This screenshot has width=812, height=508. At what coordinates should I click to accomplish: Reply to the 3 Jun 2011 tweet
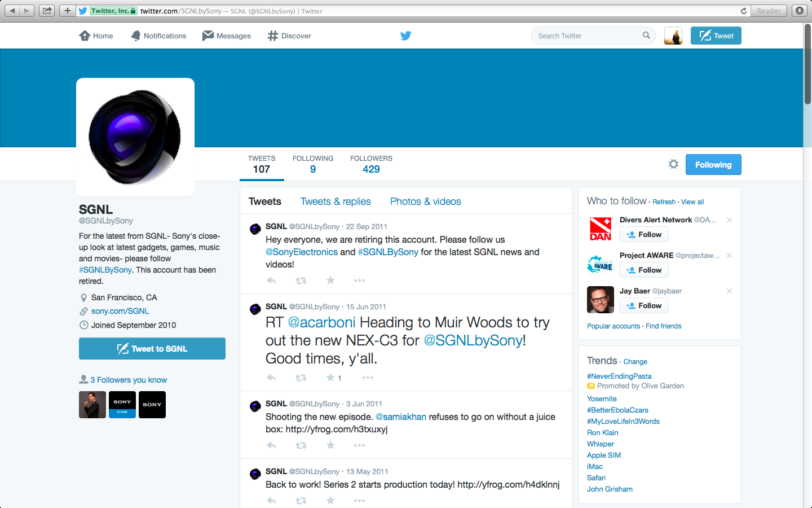tap(271, 445)
